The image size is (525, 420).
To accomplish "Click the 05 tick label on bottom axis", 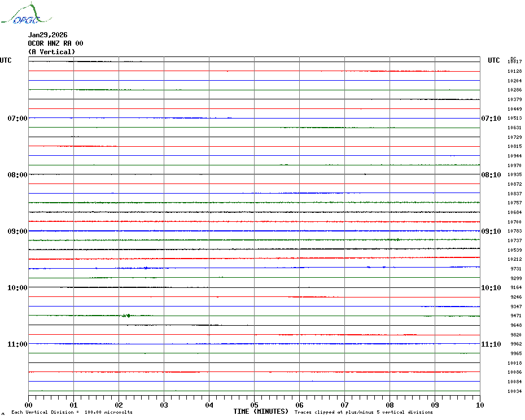I will [x=254, y=405].
